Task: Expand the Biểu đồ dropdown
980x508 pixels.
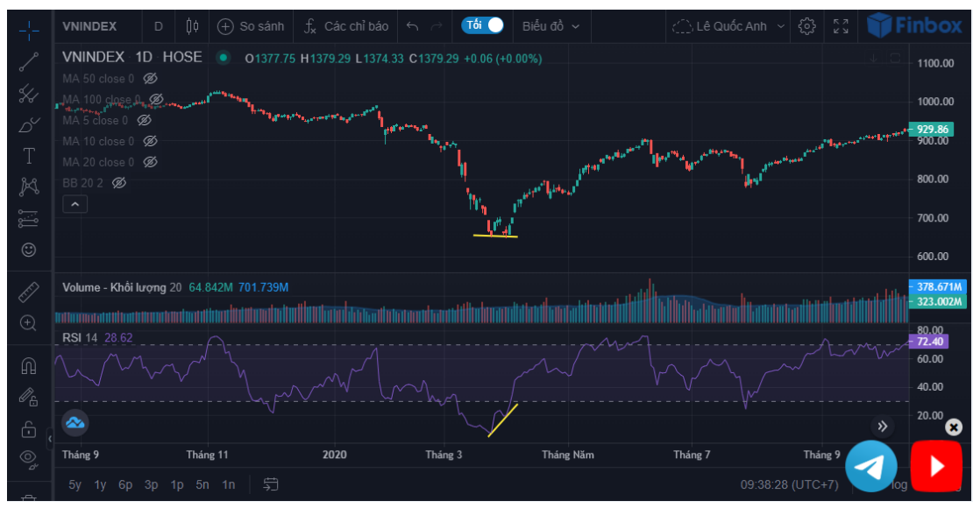Action: (550, 26)
